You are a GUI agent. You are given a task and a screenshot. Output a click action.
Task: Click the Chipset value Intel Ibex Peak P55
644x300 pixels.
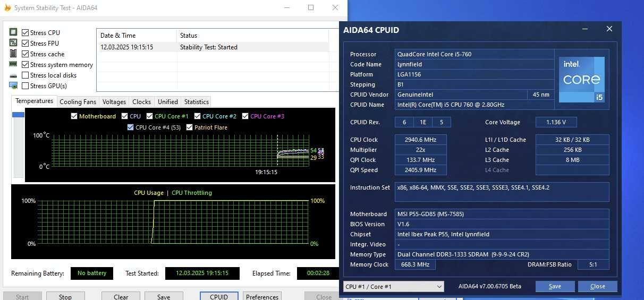coord(502,234)
